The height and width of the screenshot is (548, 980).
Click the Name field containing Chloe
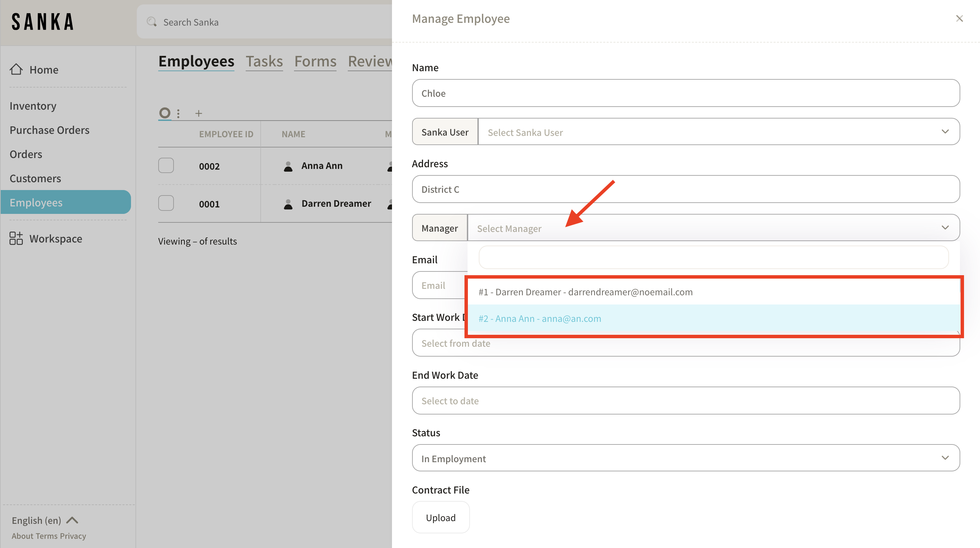(686, 93)
